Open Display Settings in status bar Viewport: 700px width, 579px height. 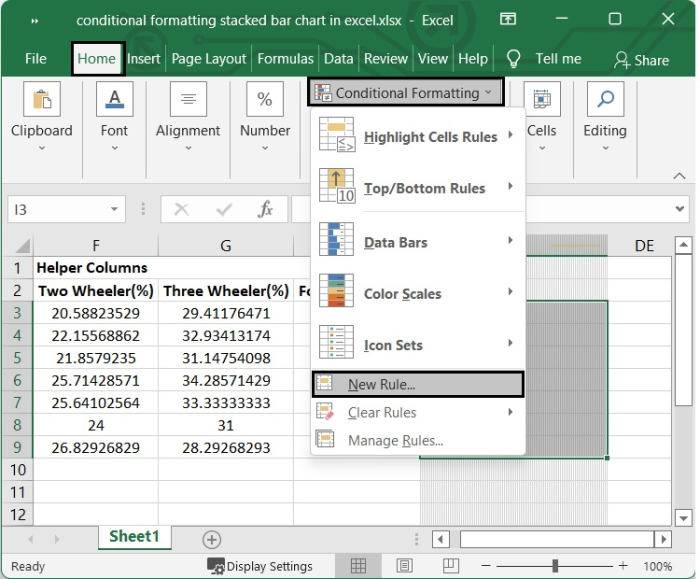click(259, 566)
